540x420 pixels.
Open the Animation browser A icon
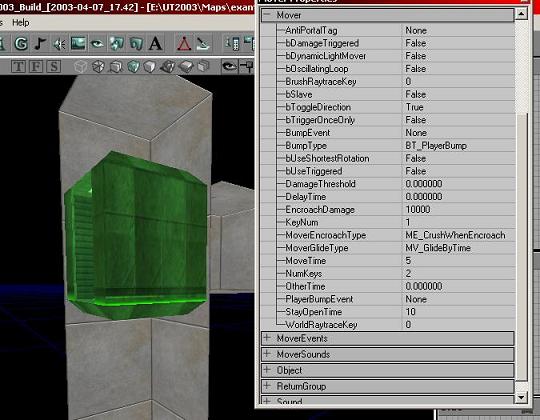[x=155, y=44]
